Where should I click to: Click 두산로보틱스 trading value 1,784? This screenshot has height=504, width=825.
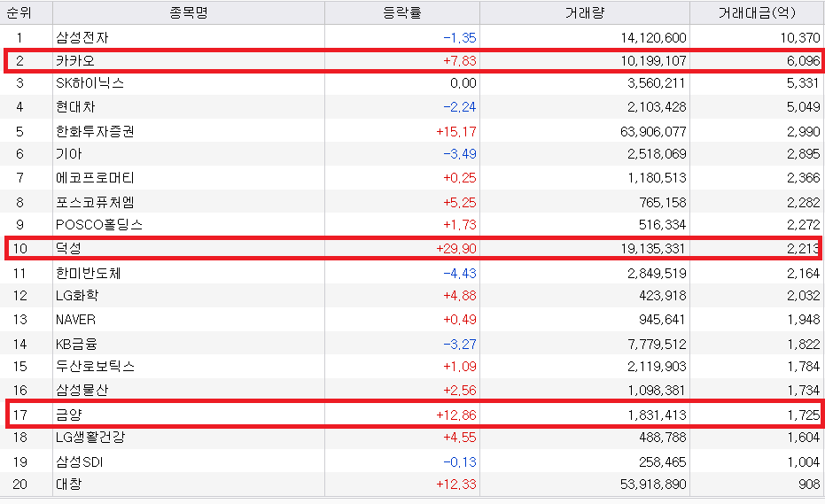[x=804, y=366]
